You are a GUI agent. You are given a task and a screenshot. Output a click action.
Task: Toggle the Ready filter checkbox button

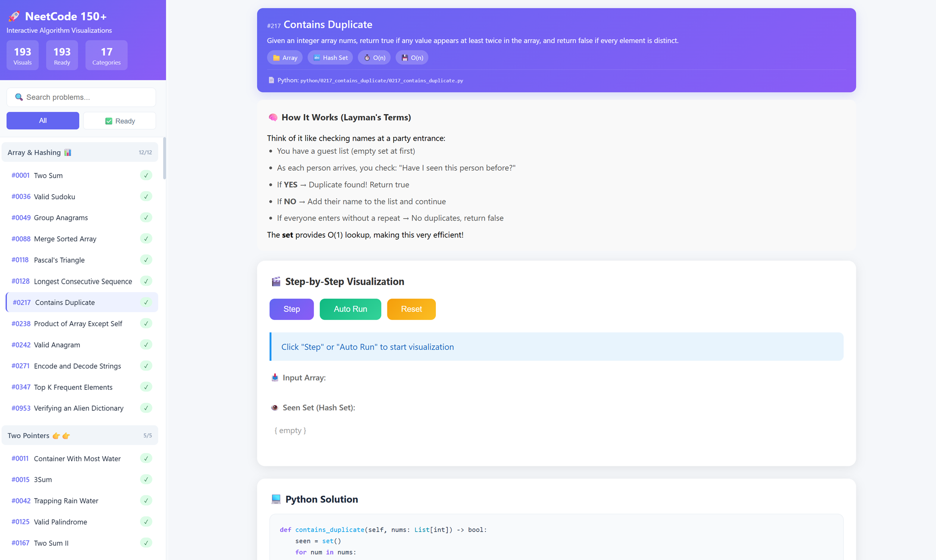coord(119,121)
